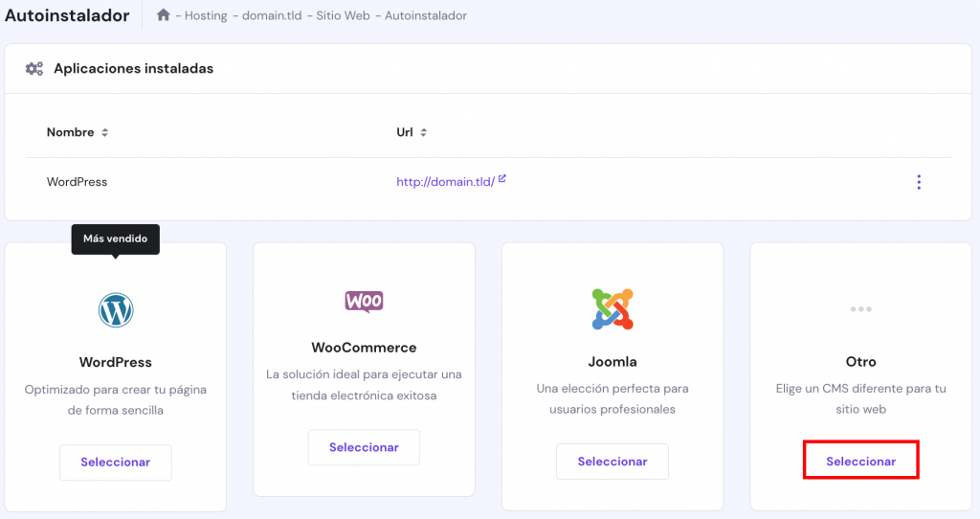
Task: Click the Más vendido tooltip badge
Action: click(x=116, y=238)
